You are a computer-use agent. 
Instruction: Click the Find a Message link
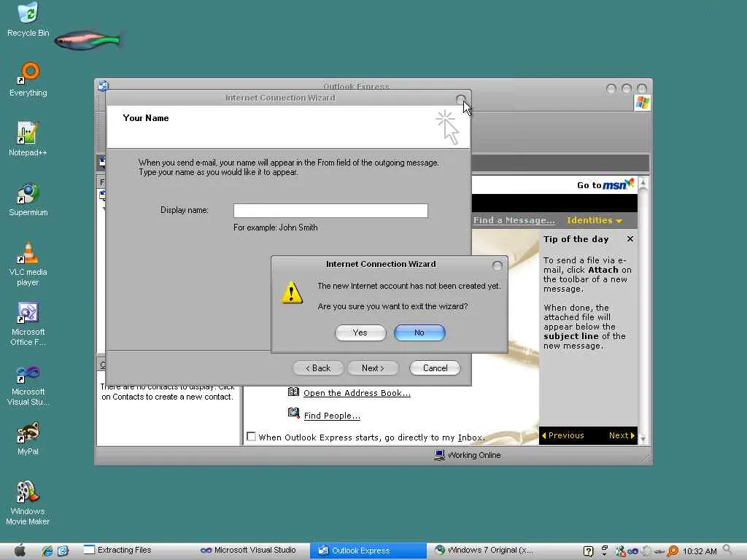[x=514, y=220]
